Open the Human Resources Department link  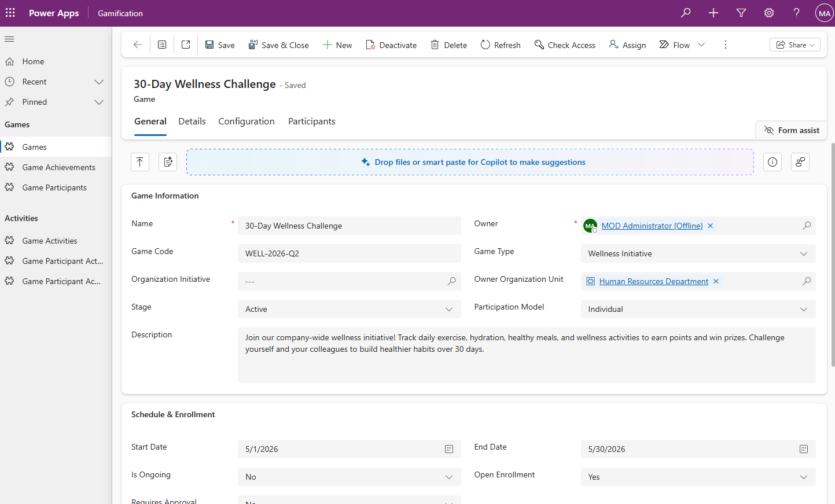click(x=654, y=281)
